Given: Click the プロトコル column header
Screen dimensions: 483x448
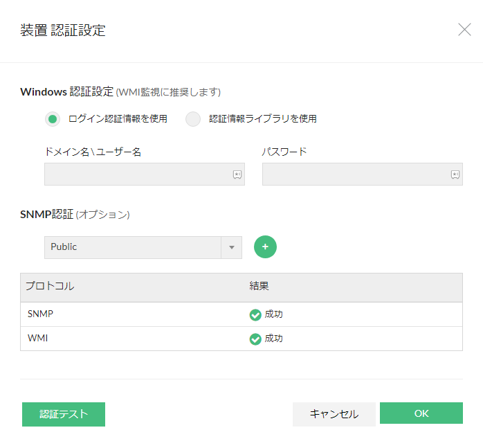Looking at the screenshot, I should (50, 286).
